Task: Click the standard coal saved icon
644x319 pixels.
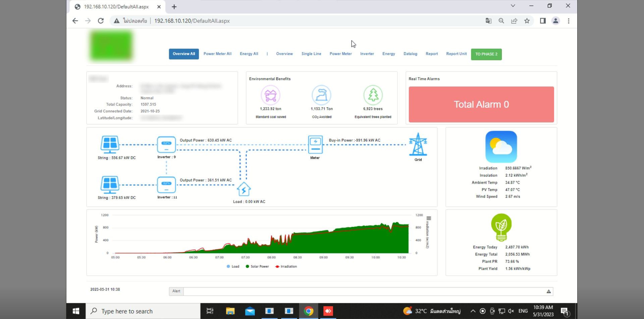Action: [271, 95]
